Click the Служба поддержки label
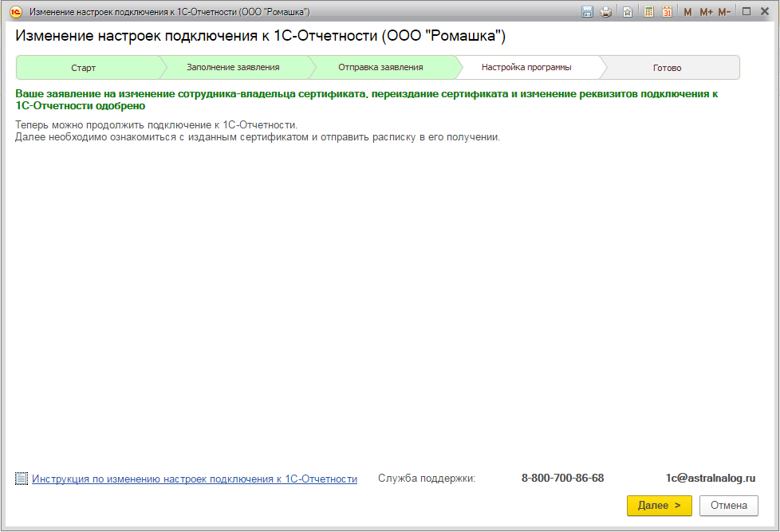Image resolution: width=780 pixels, height=532 pixels. pyautogui.click(x=427, y=479)
